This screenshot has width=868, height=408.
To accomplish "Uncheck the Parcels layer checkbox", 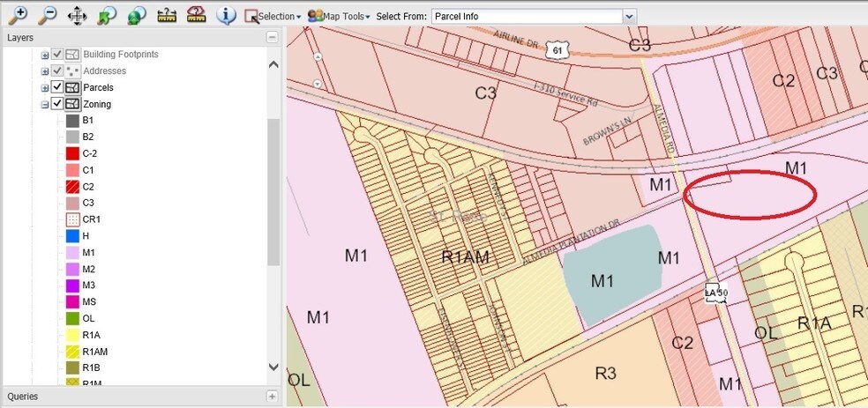I will (x=57, y=87).
